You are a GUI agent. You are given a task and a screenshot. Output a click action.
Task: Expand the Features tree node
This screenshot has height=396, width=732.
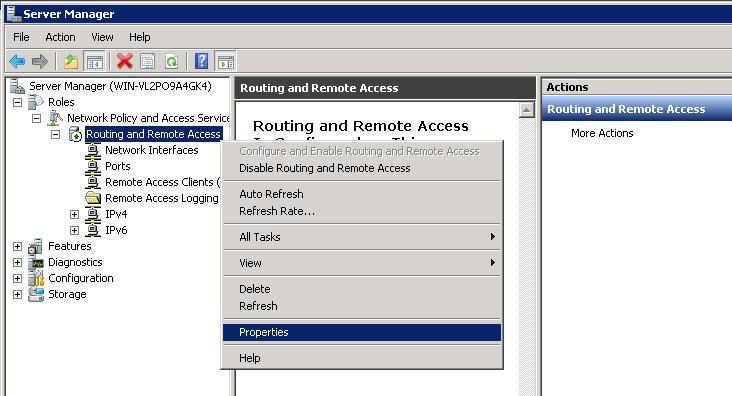coord(17,246)
